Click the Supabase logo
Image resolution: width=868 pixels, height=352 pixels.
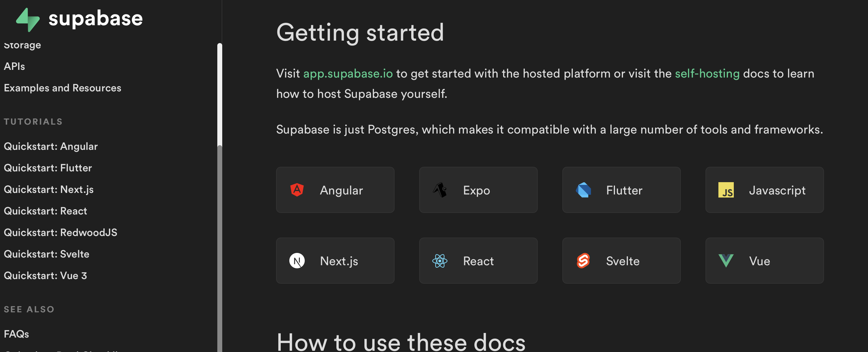[x=78, y=19]
